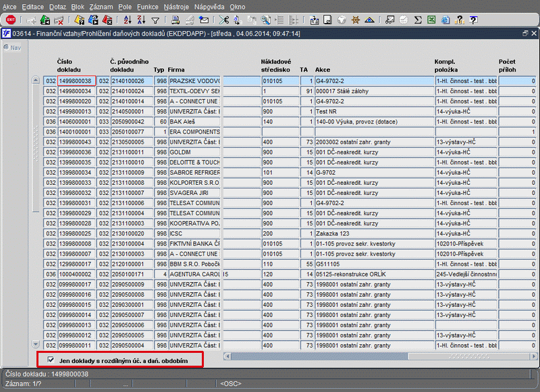Open the Dotaz menu
540x392 pixels.
coord(57,7)
